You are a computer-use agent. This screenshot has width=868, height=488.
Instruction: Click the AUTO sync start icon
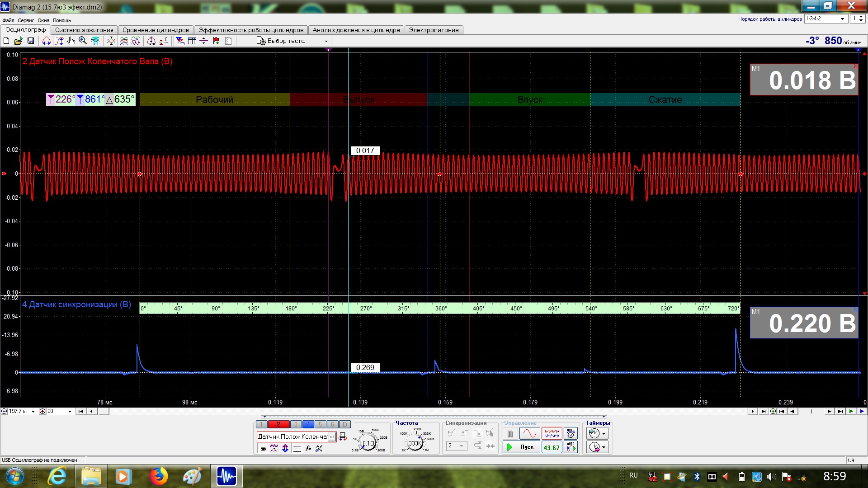click(571, 447)
